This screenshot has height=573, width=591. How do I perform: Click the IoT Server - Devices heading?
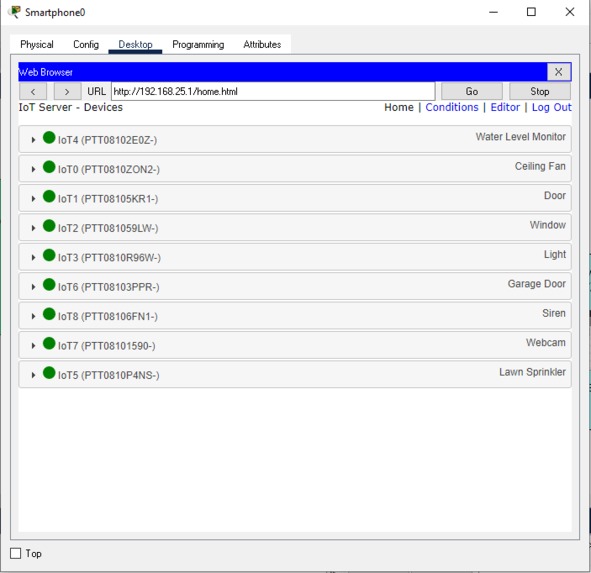pyautogui.click(x=71, y=107)
